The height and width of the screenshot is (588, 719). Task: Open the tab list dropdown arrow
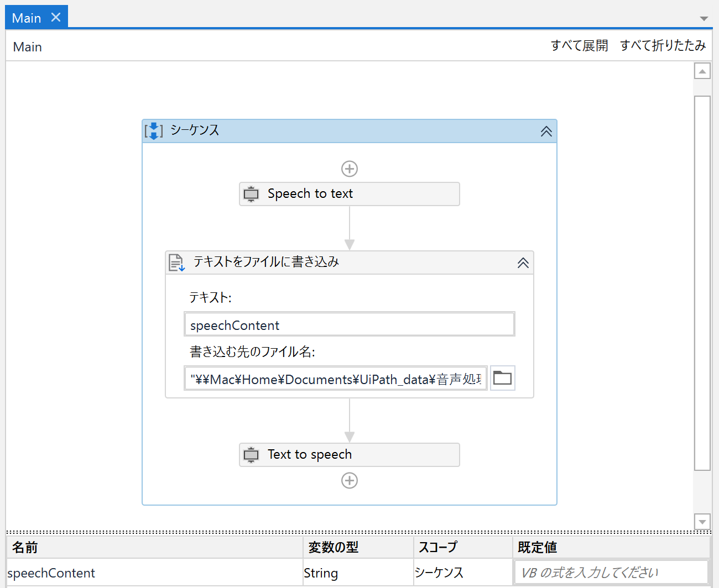704,18
